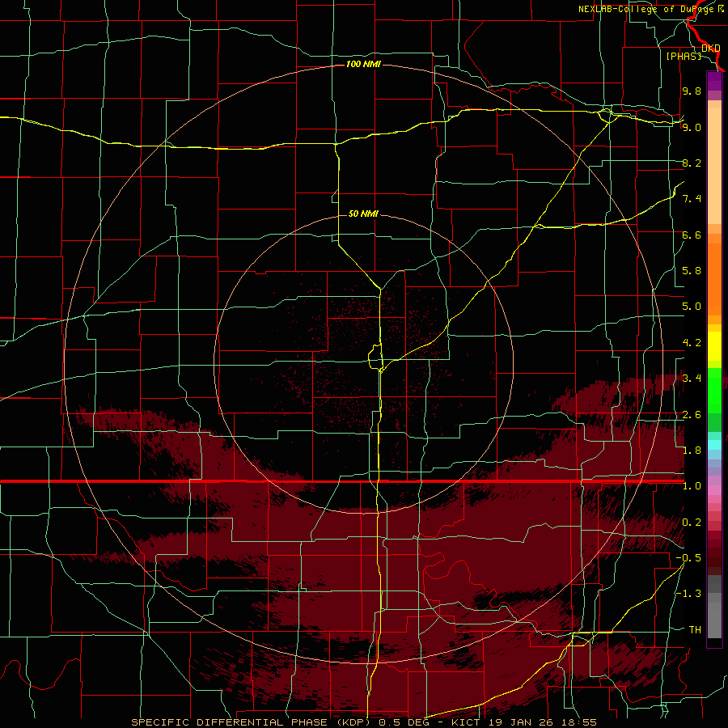The height and width of the screenshot is (728, 728).
Task: Click the 1.8 scale value
Action: pos(692,451)
